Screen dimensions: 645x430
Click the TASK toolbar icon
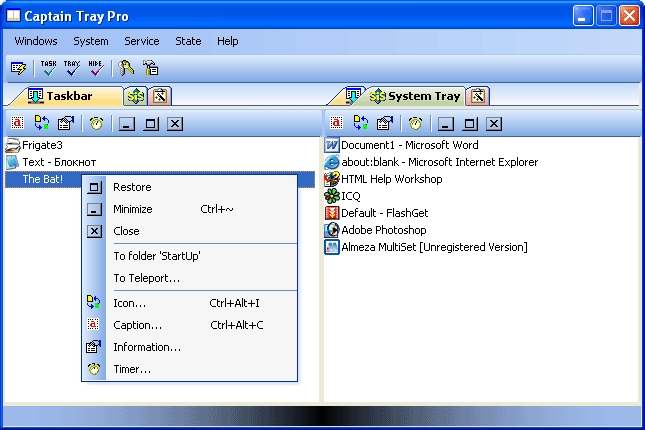coord(48,68)
